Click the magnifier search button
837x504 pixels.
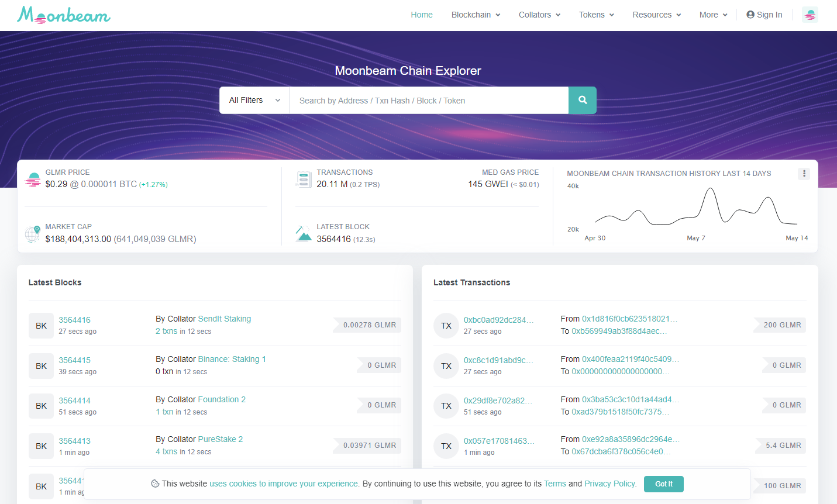pyautogui.click(x=582, y=101)
